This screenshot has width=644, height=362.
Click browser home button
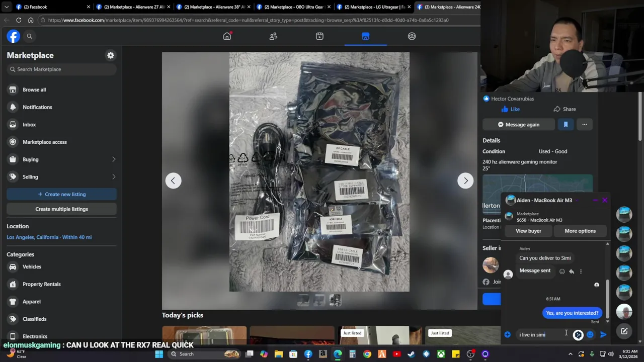pos(31,20)
